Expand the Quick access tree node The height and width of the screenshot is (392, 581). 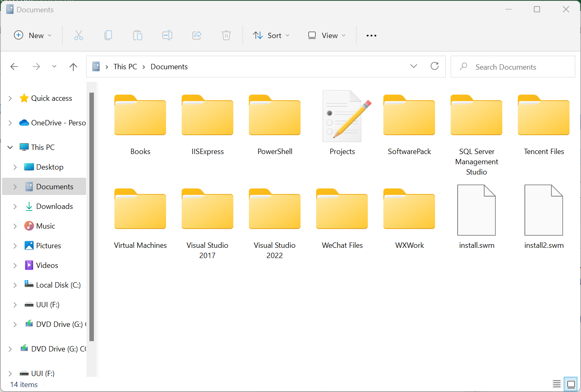(x=10, y=98)
